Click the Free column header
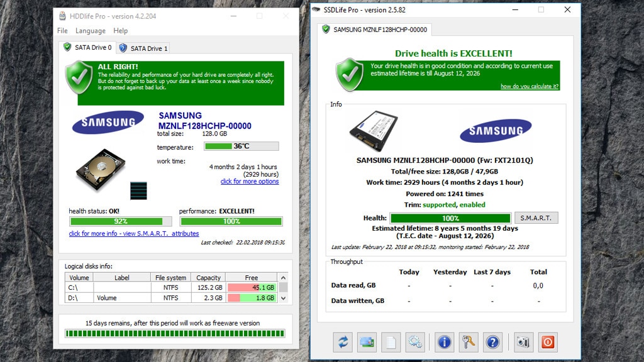Viewport: 644px width, 362px height. click(252, 277)
